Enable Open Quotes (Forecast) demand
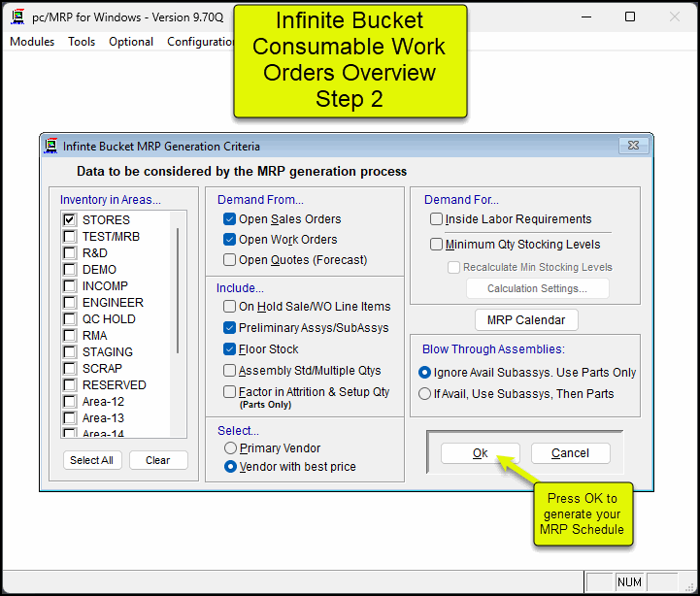This screenshot has height=596, width=700. pos(229,260)
